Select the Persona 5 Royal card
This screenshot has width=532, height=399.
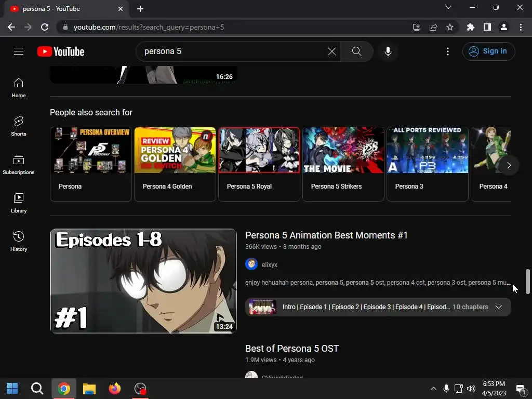(259, 164)
